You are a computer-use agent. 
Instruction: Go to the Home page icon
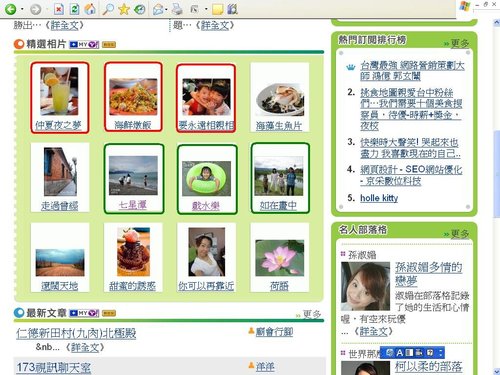click(x=90, y=9)
